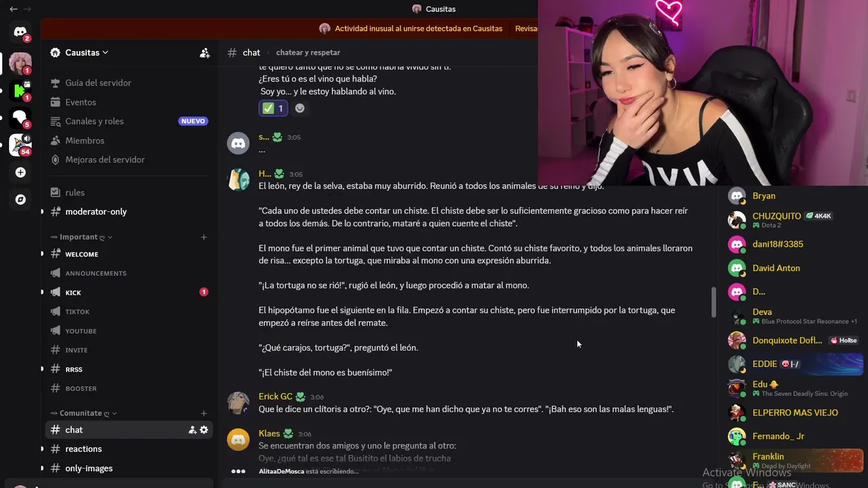Click create invite icon on chat channel
This screenshot has width=868, height=488.
click(193, 430)
